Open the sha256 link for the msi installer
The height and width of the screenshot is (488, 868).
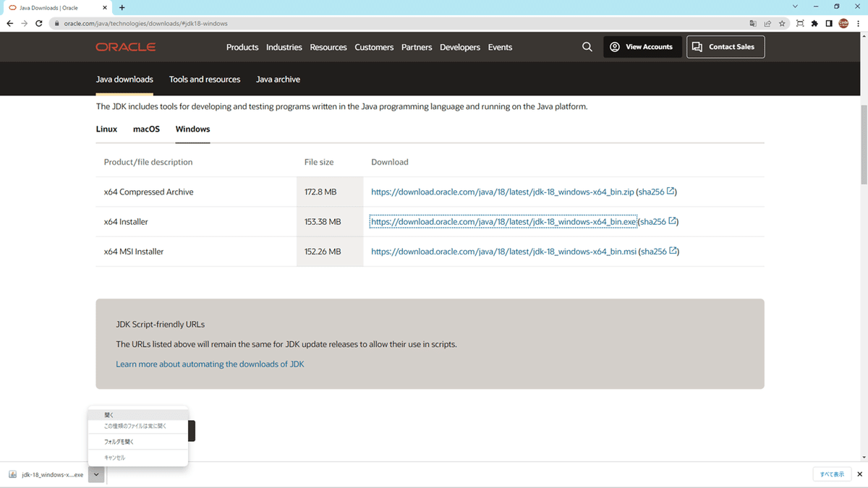658,252
